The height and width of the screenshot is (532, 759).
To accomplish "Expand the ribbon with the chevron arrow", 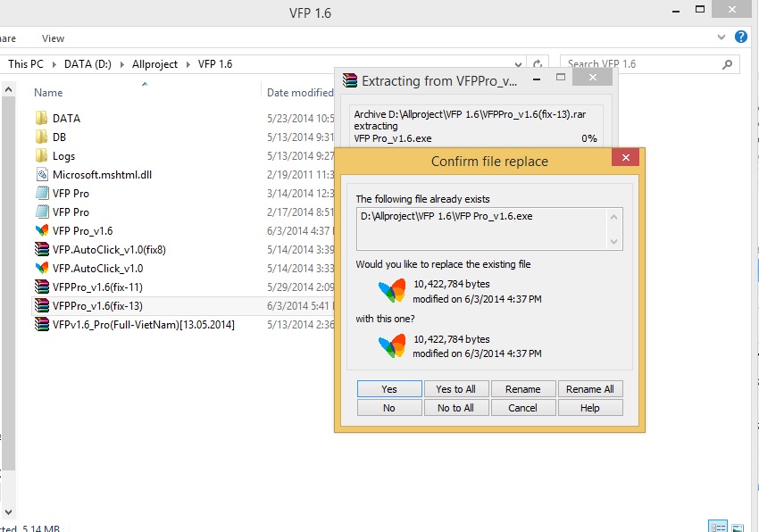I will [721, 37].
